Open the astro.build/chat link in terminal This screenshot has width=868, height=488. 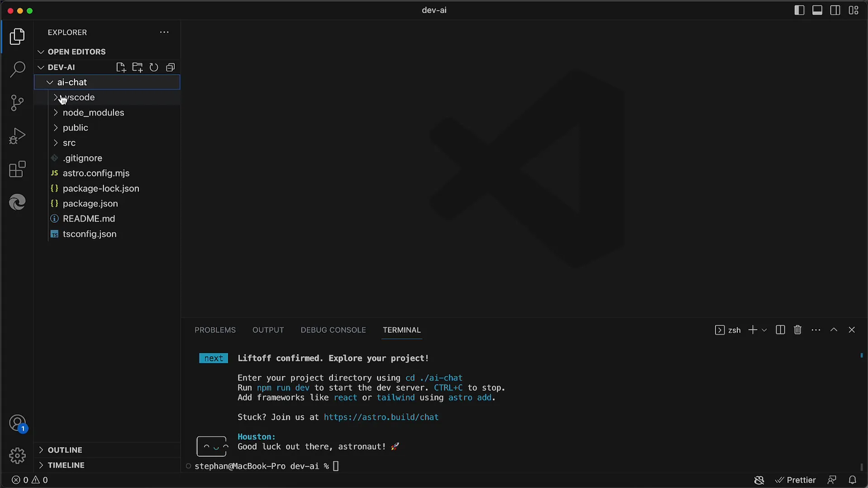[x=381, y=417]
